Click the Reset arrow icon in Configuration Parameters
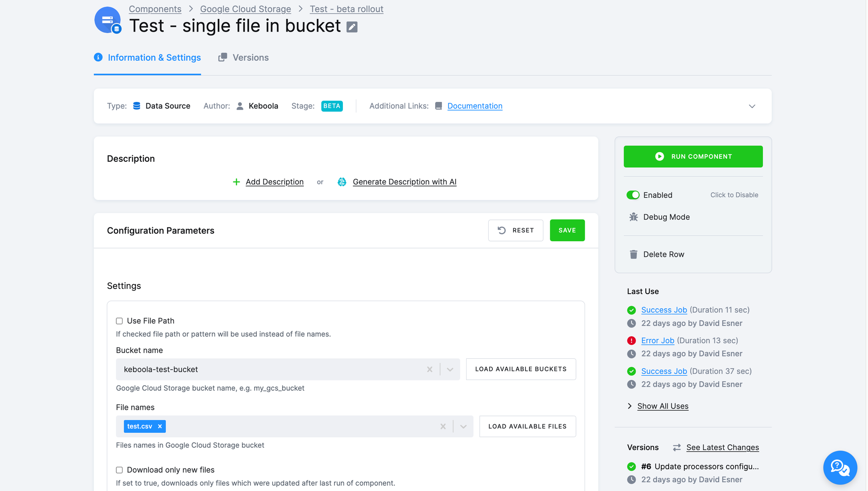868x491 pixels. 502,230
